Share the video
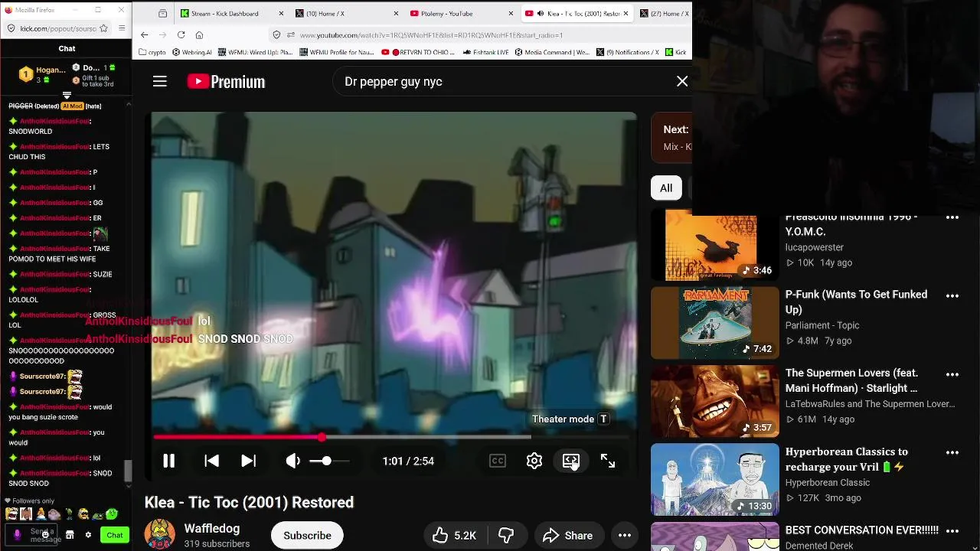Image resolution: width=980 pixels, height=551 pixels. 568,536
